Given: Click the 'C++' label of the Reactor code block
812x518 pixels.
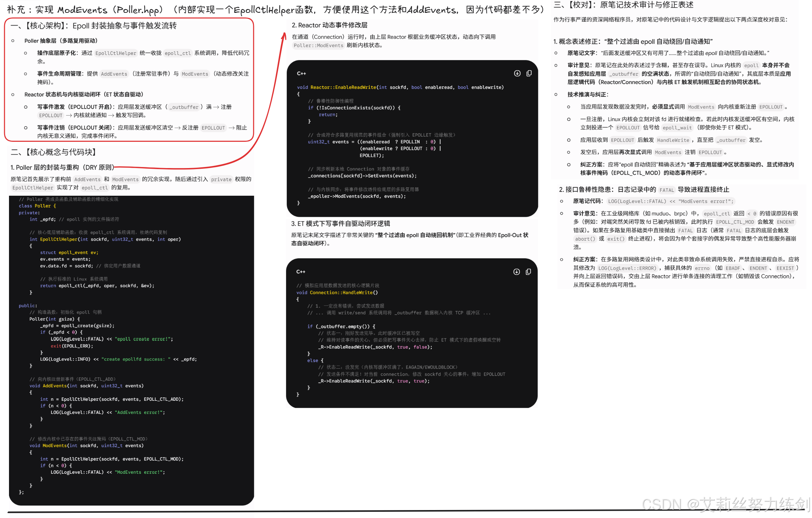Looking at the screenshot, I should (x=301, y=73).
